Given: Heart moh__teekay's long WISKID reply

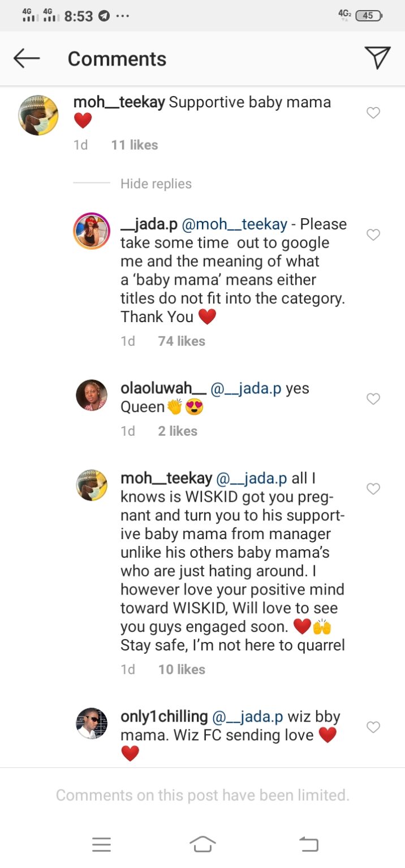Looking at the screenshot, I should [x=373, y=489].
